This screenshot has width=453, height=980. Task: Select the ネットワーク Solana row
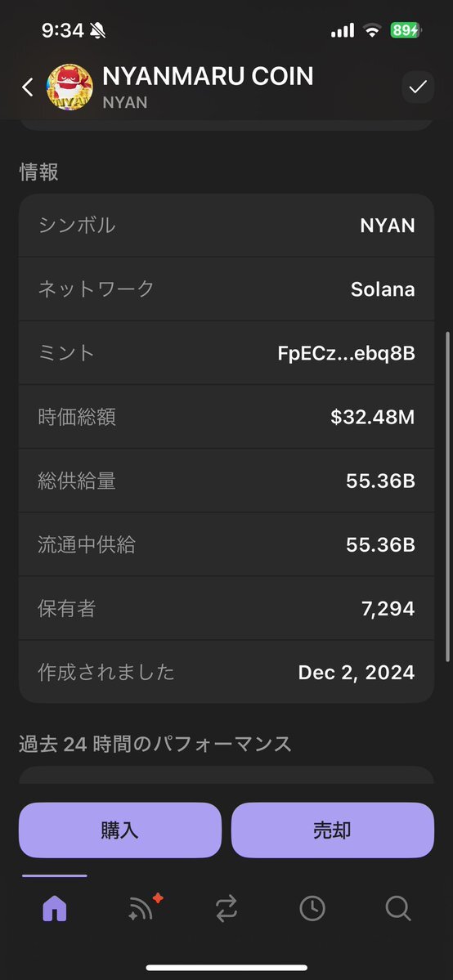pyautogui.click(x=226, y=289)
